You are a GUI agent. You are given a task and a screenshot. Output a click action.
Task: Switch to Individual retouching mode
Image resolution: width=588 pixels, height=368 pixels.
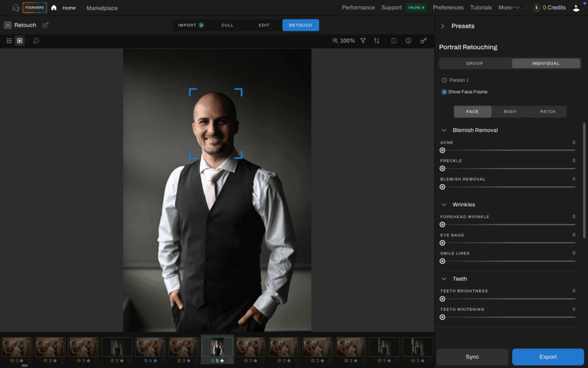click(x=546, y=63)
